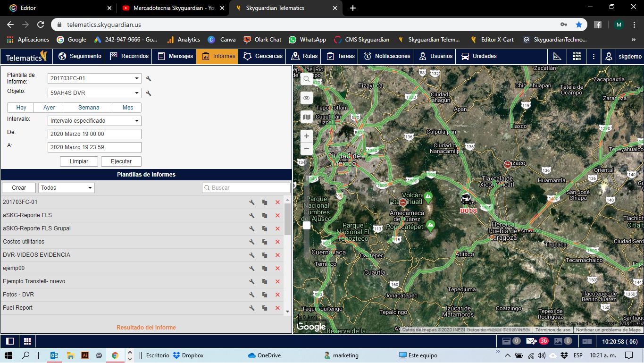644x363 pixels.
Task: Open the Objeto 59AH4S DVR dropdown
Action: point(94,93)
